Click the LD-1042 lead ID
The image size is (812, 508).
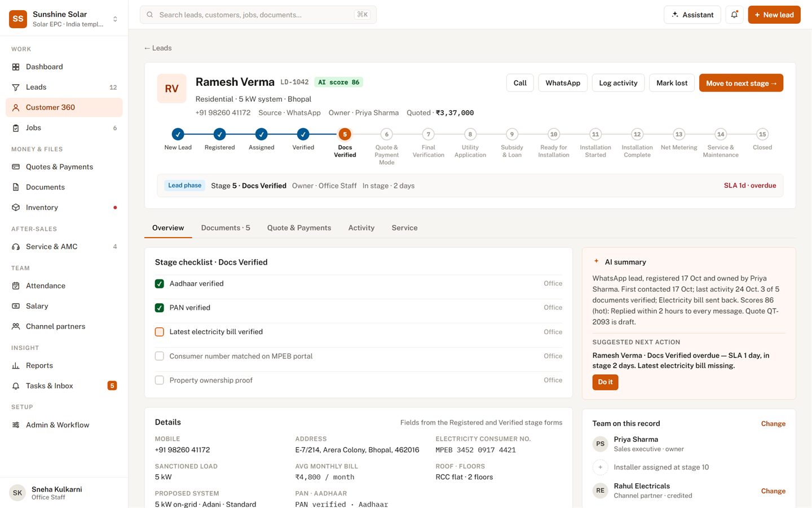[294, 82]
